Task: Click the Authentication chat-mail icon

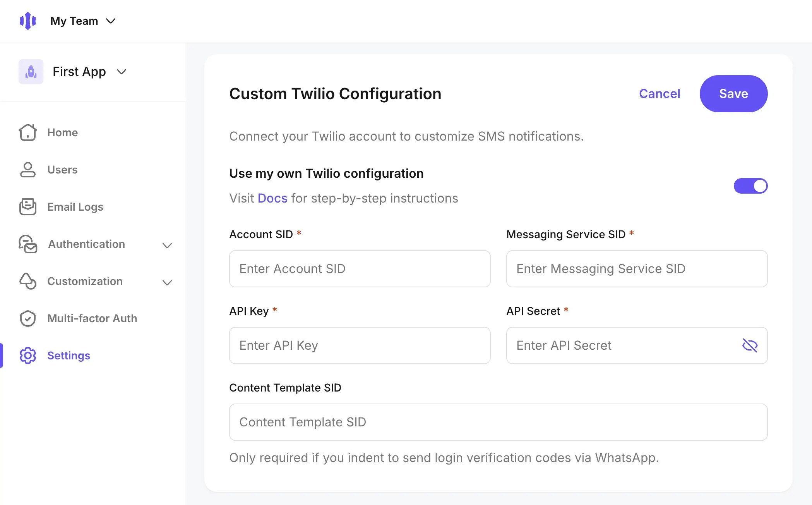Action: pyautogui.click(x=28, y=244)
